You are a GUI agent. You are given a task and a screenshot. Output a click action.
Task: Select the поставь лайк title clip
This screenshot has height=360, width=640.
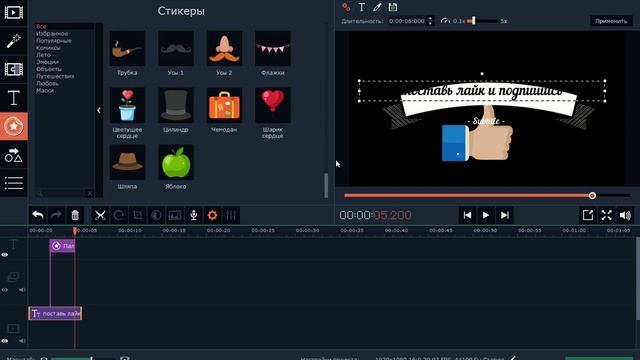pyautogui.click(x=55, y=313)
